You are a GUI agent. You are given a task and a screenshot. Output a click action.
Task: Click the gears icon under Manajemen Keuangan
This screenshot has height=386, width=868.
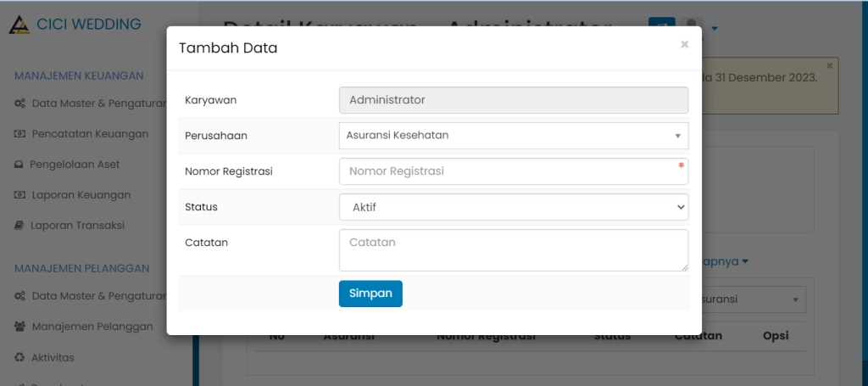(x=20, y=103)
